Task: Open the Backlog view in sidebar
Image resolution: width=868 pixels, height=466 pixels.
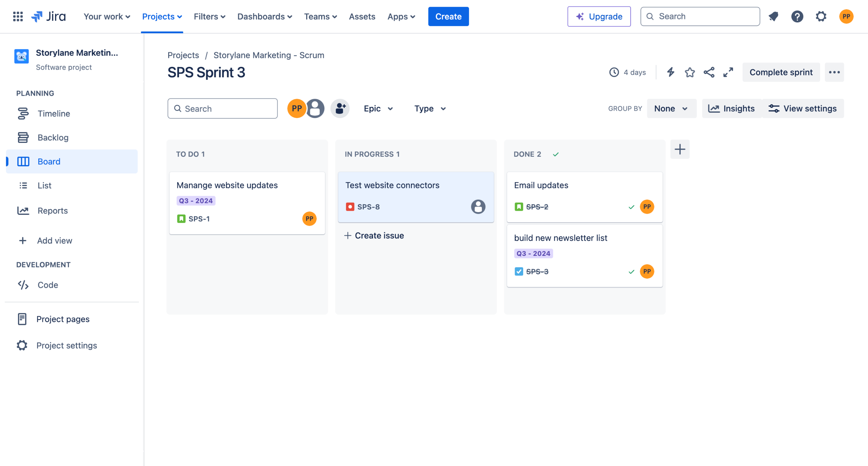Action: point(53,137)
